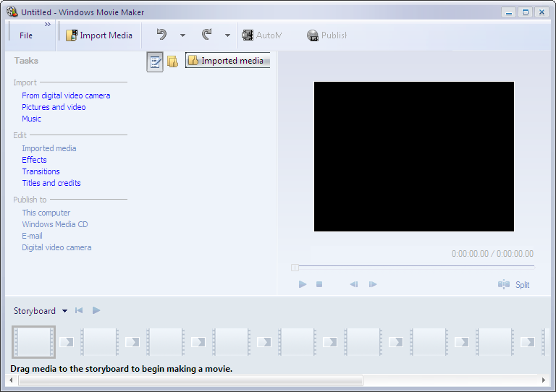The width and height of the screenshot is (556, 392).
Task: Select the first empty storyboard frame
Action: (x=33, y=342)
